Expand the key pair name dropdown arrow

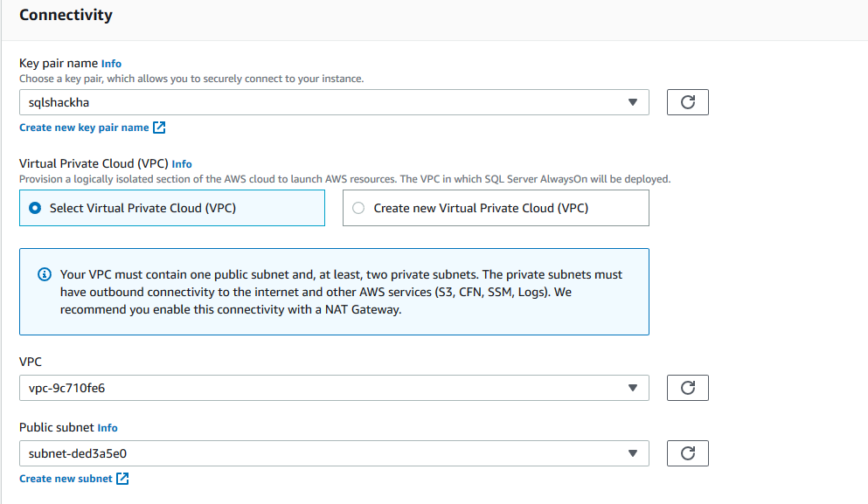633,102
